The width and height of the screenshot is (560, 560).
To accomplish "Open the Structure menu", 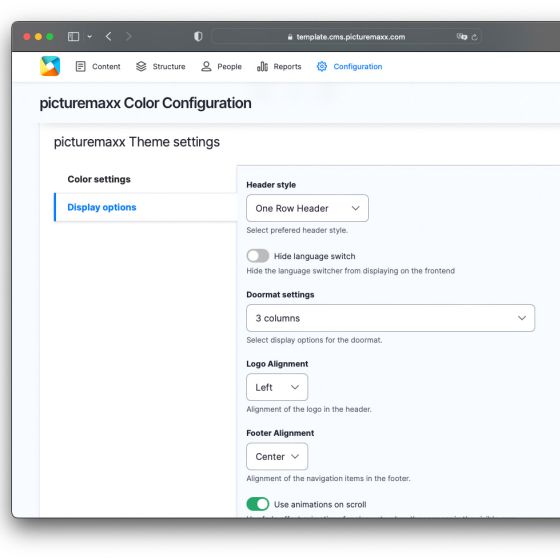I will tap(161, 66).
